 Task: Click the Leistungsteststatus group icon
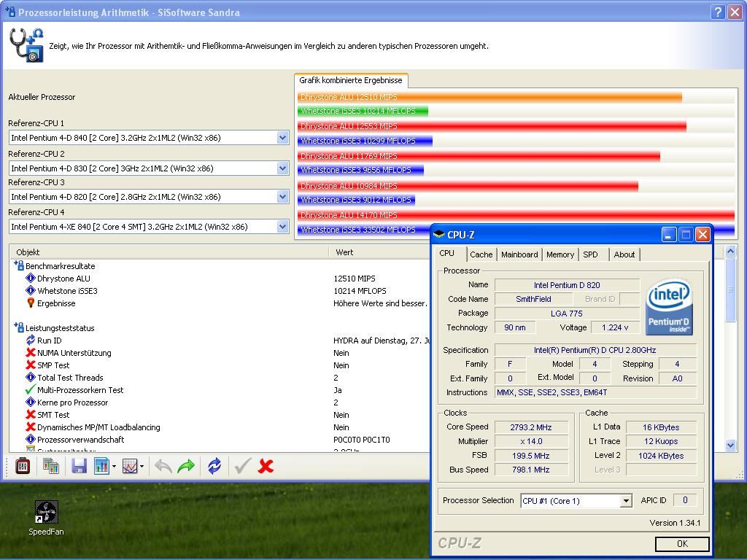click(x=19, y=327)
